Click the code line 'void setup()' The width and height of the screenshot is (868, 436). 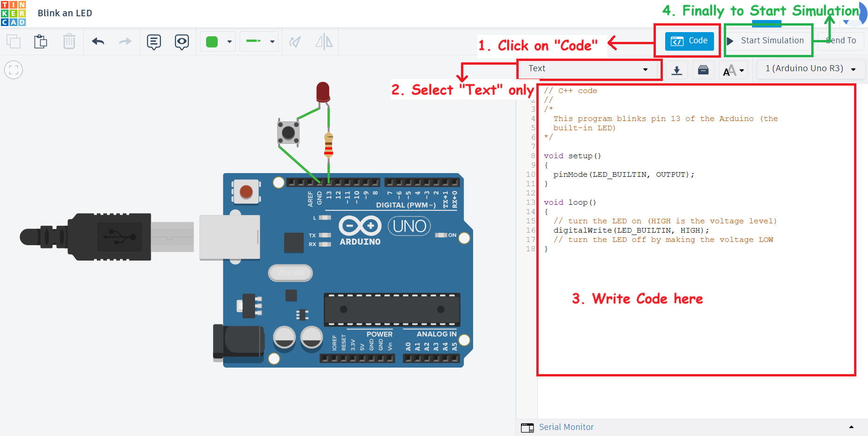tap(572, 156)
